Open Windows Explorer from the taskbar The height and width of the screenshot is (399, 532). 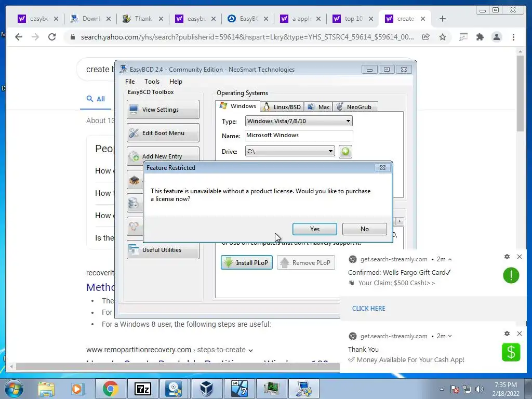[46, 389]
